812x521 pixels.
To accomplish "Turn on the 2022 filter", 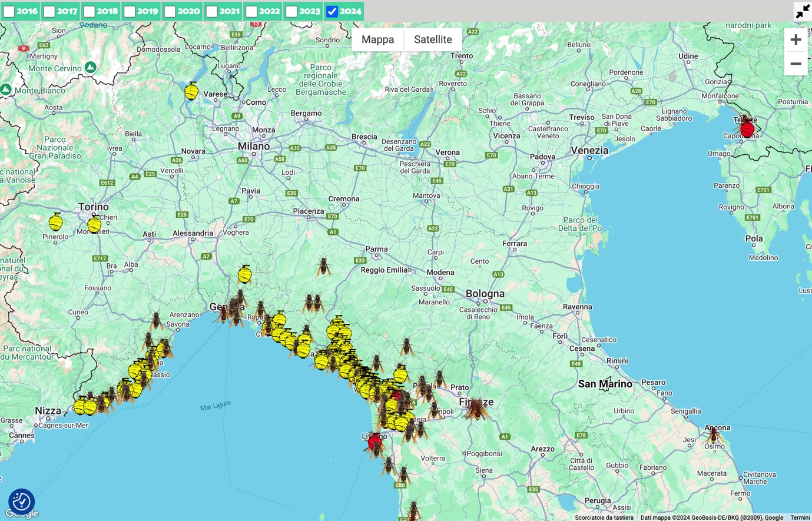I will [251, 11].
